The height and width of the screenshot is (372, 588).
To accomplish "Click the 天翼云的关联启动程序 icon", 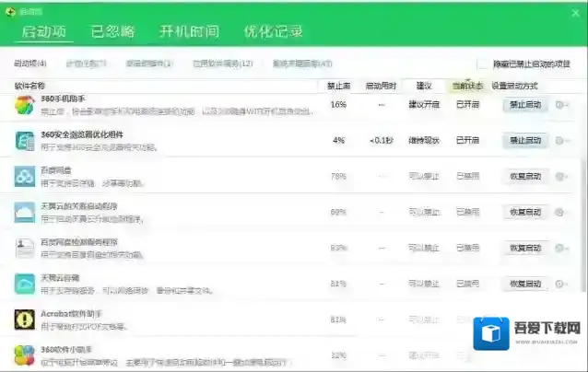I will click(25, 213).
